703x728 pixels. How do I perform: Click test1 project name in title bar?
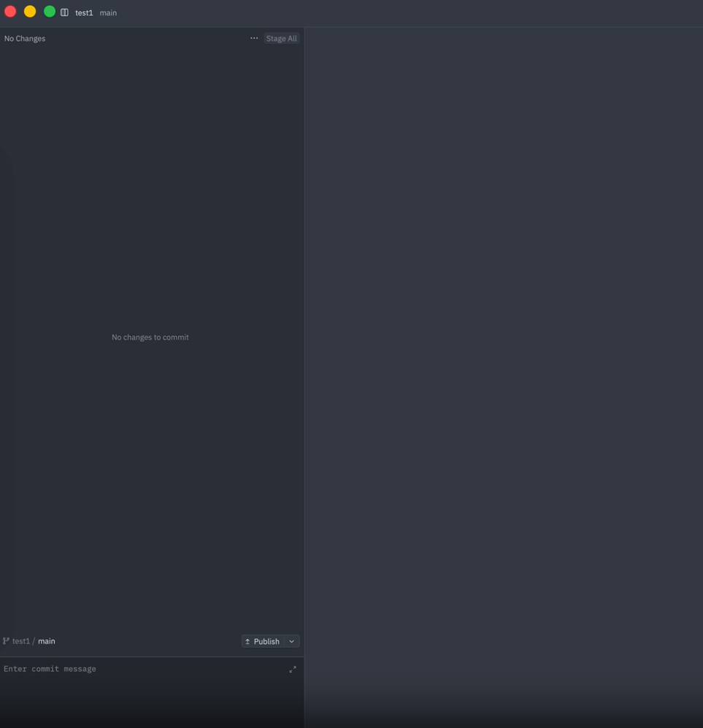click(x=84, y=12)
